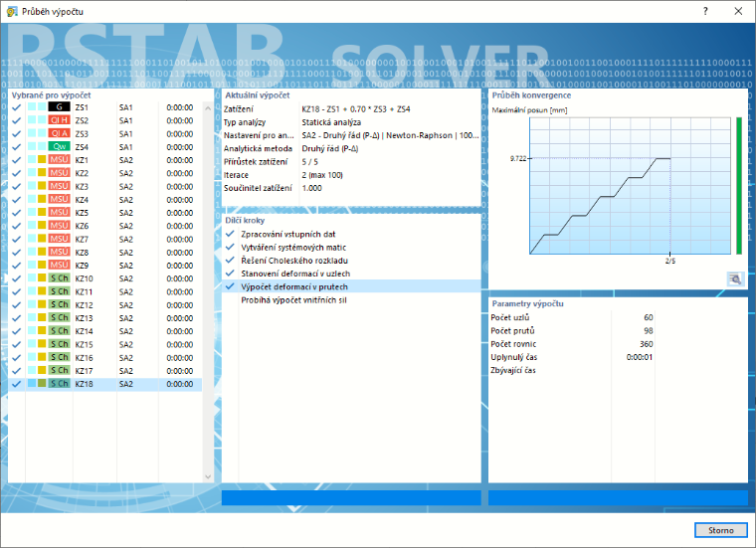Select the KZ16 row label
Viewport: 756px width, 548px height.
84,358
